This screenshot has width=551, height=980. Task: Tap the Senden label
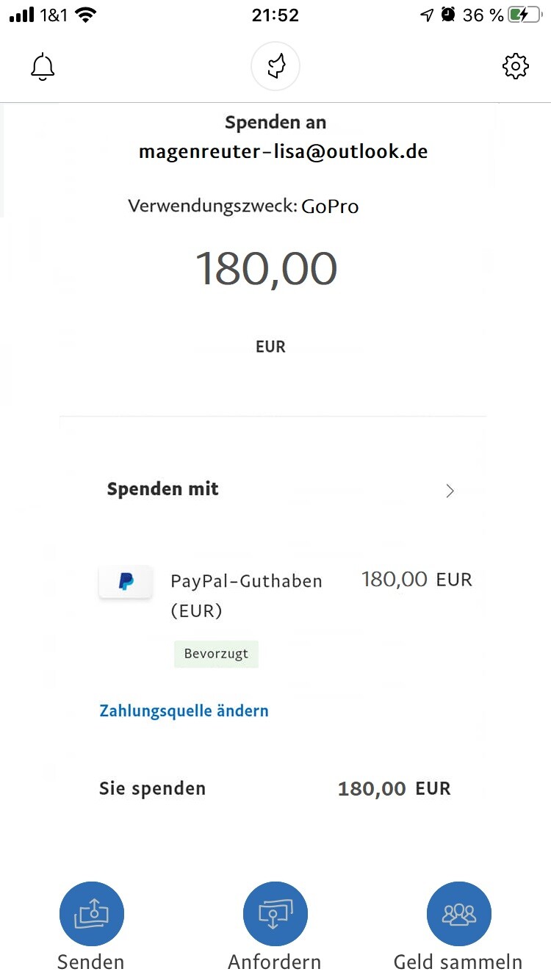point(91,962)
